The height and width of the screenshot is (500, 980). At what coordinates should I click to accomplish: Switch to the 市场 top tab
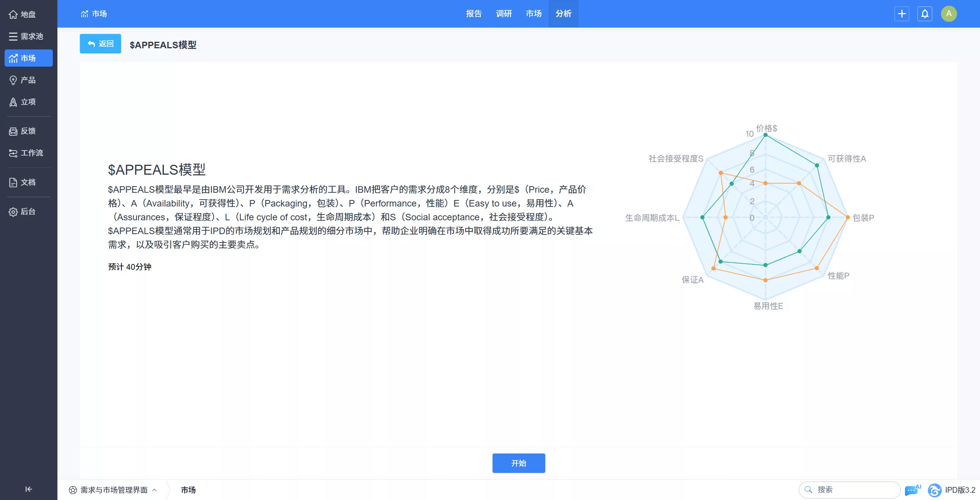(x=534, y=14)
